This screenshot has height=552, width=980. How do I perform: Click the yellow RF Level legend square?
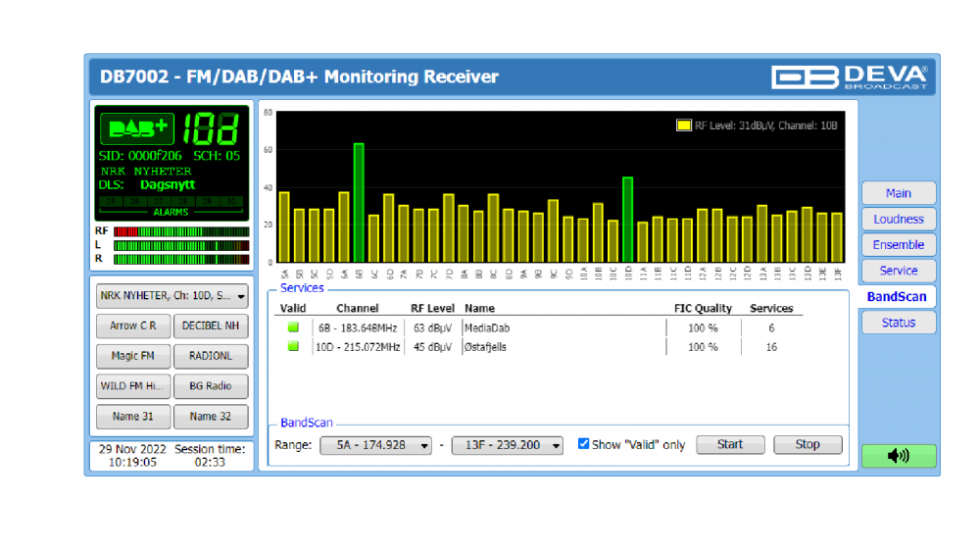coord(683,125)
